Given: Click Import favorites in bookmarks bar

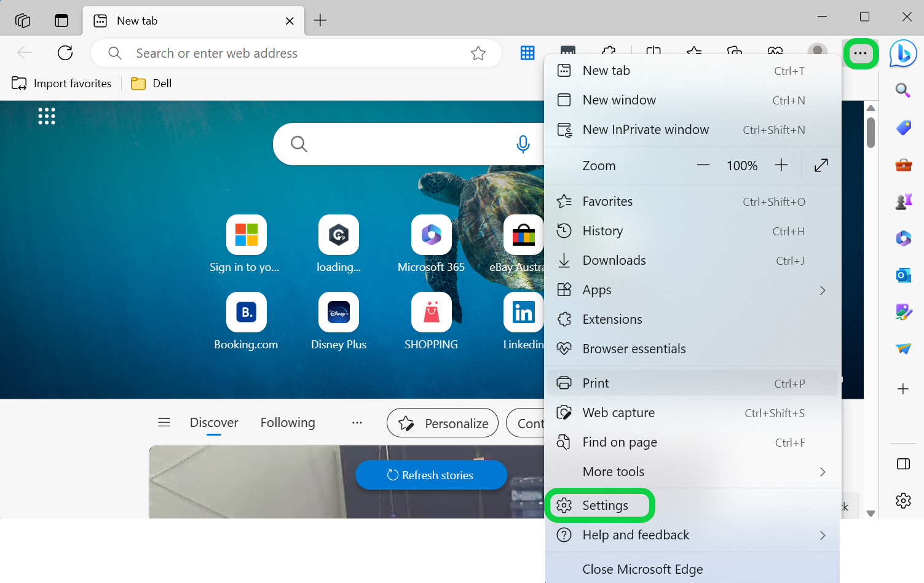Looking at the screenshot, I should click(x=61, y=84).
